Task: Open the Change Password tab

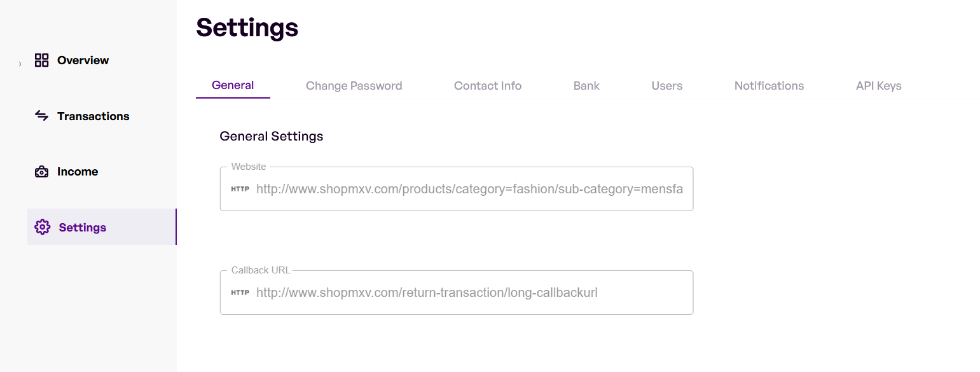Action: (354, 86)
